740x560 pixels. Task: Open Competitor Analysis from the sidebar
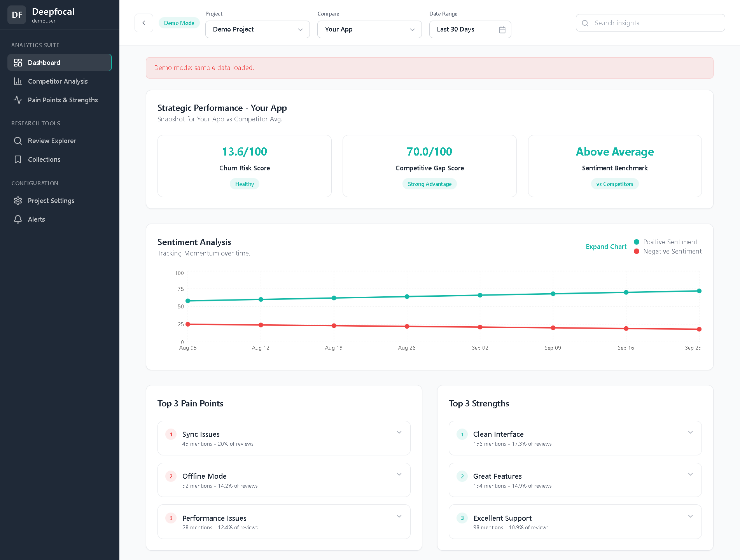point(58,81)
